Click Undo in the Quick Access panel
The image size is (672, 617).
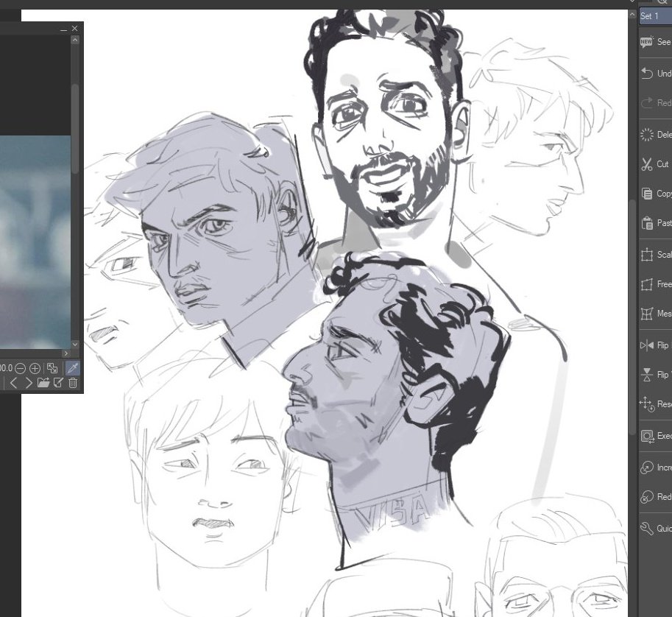[x=655, y=74]
